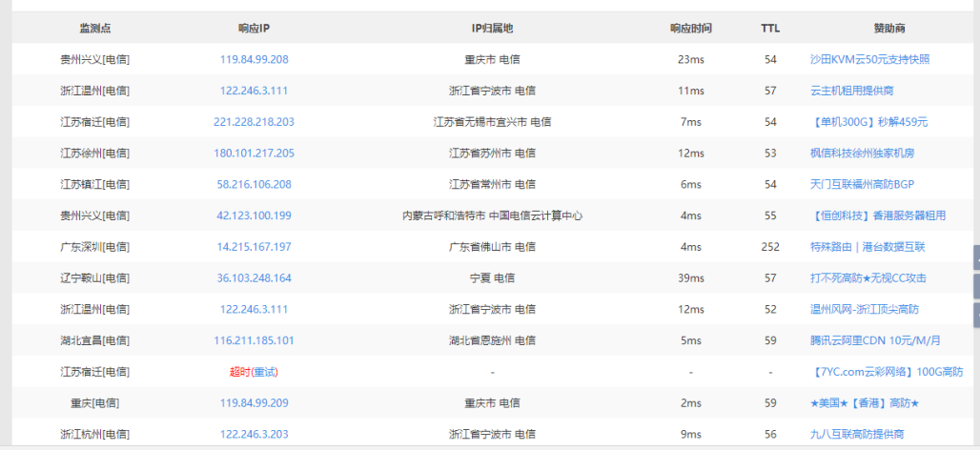This screenshot has height=451, width=980.
Task: Select monitoring point 辽宁鞍山[电信]
Action: [x=95, y=278]
